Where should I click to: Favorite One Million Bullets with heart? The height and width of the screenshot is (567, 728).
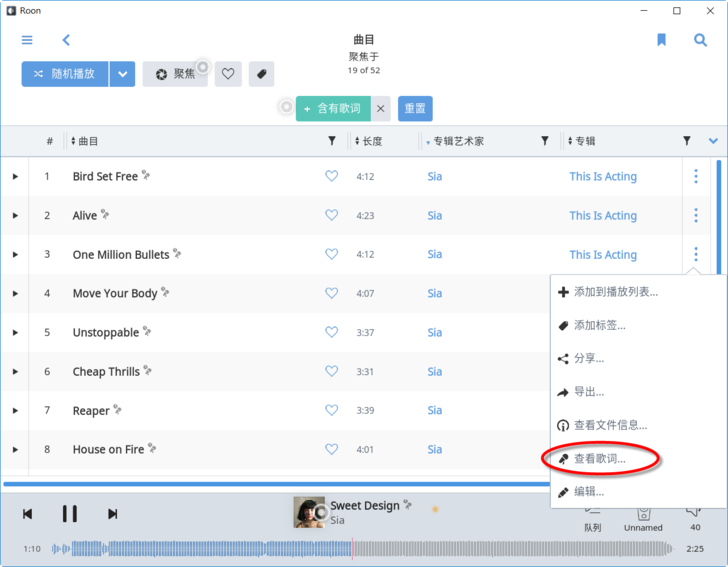point(331,254)
